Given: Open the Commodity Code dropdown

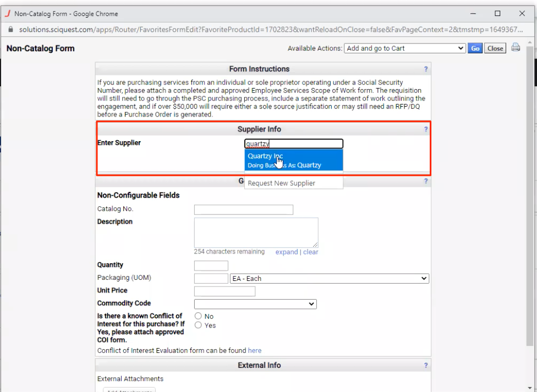Looking at the screenshot, I should click(x=255, y=304).
